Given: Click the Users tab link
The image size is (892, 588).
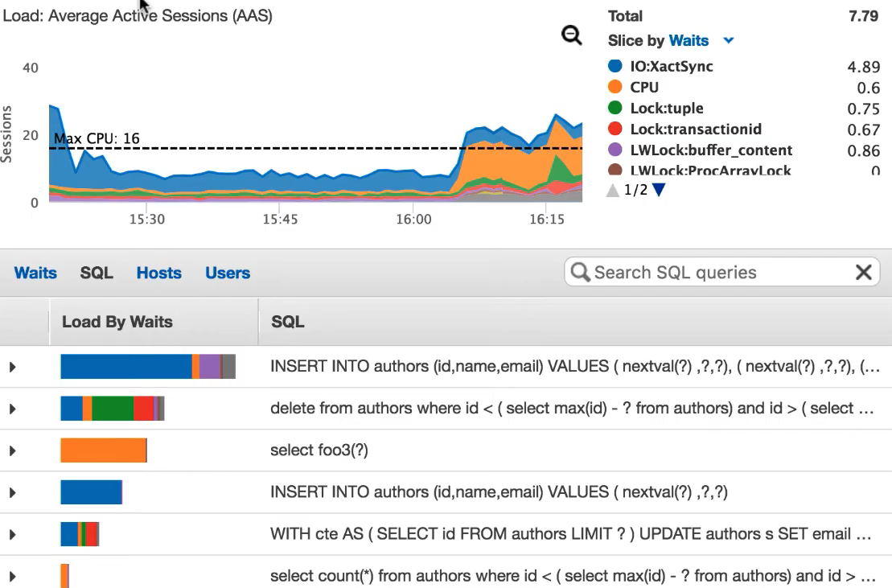Looking at the screenshot, I should tap(227, 273).
